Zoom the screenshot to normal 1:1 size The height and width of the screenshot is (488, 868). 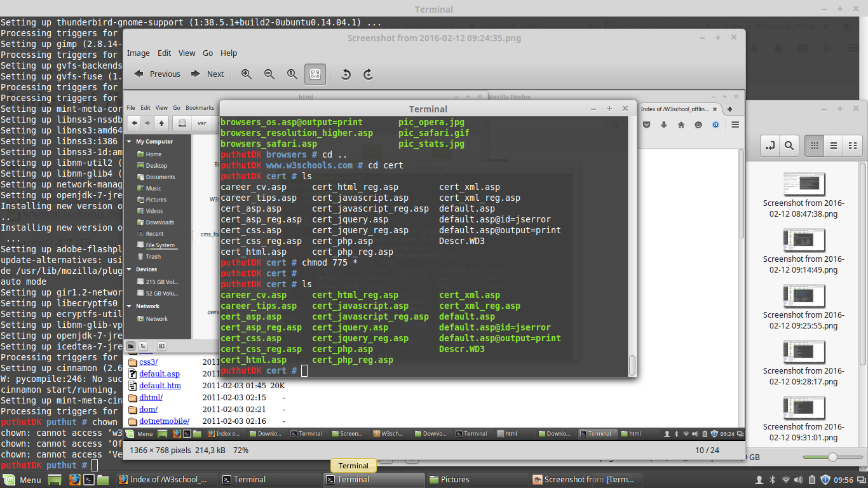tap(292, 74)
